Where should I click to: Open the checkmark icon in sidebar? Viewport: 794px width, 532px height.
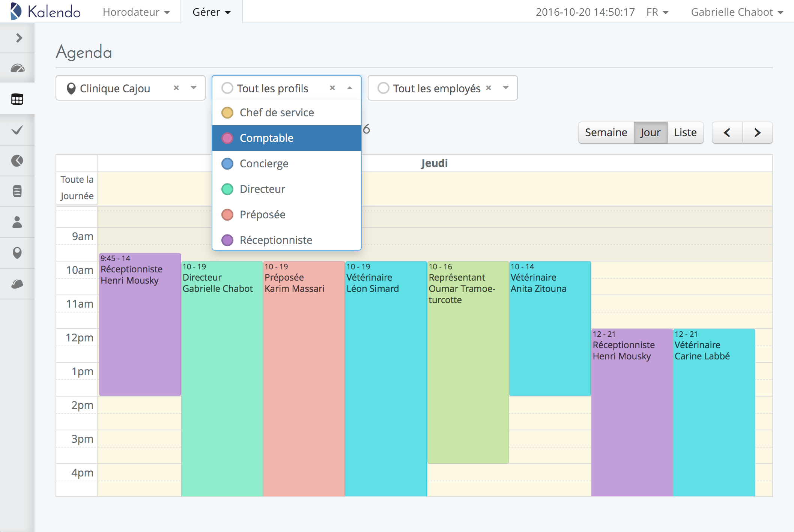coord(17,130)
